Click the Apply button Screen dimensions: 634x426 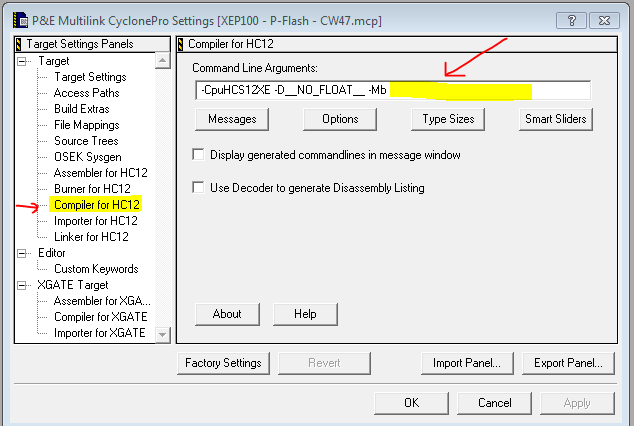point(577,403)
